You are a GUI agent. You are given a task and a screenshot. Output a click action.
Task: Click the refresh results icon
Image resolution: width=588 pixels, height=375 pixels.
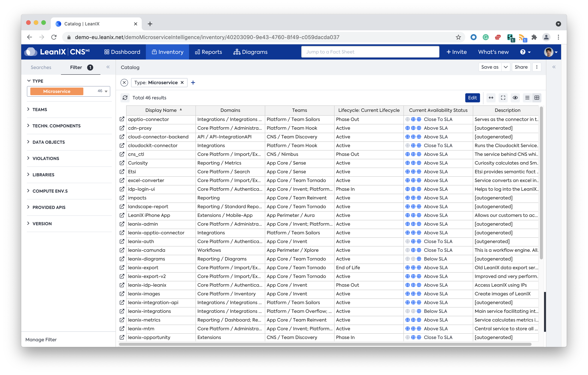(125, 98)
